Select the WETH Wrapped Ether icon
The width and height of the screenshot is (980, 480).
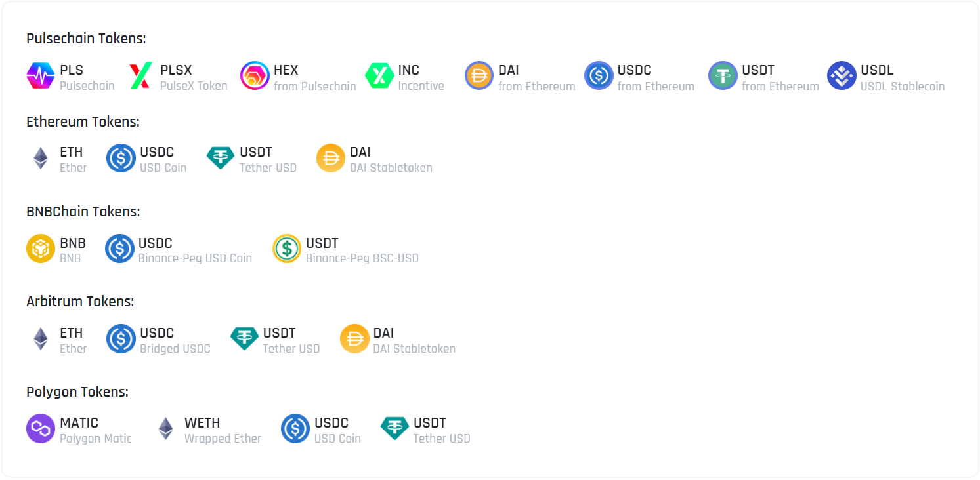(165, 429)
